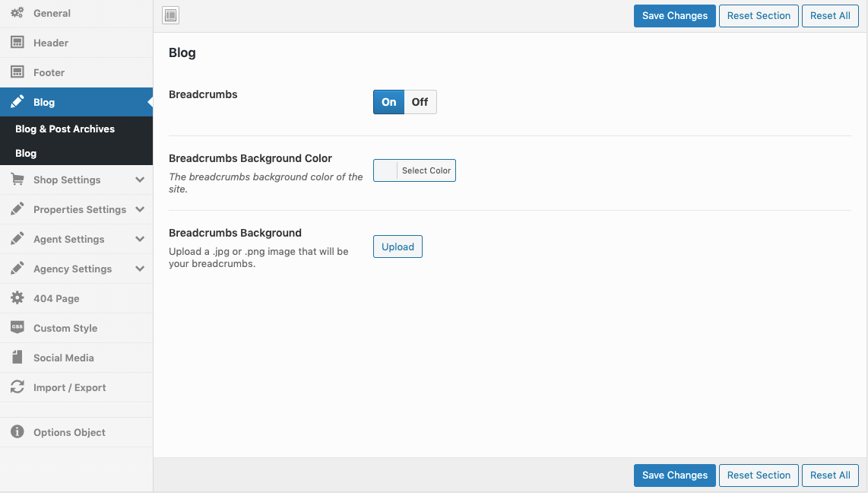Click the Shop Settings cart icon
Image resolution: width=868 pixels, height=493 pixels.
point(17,180)
